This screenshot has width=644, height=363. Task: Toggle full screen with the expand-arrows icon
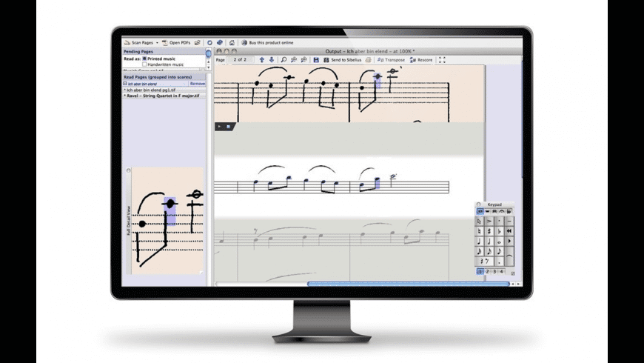coord(442,59)
